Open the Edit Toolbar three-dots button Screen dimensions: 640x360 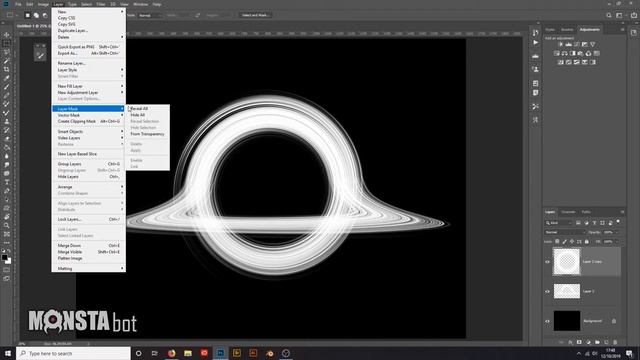[x=7, y=242]
